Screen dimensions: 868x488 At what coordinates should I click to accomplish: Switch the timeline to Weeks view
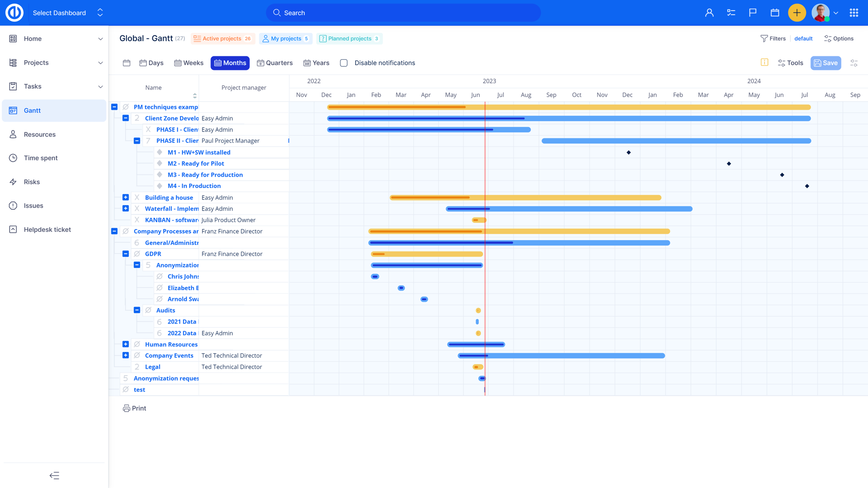point(189,63)
